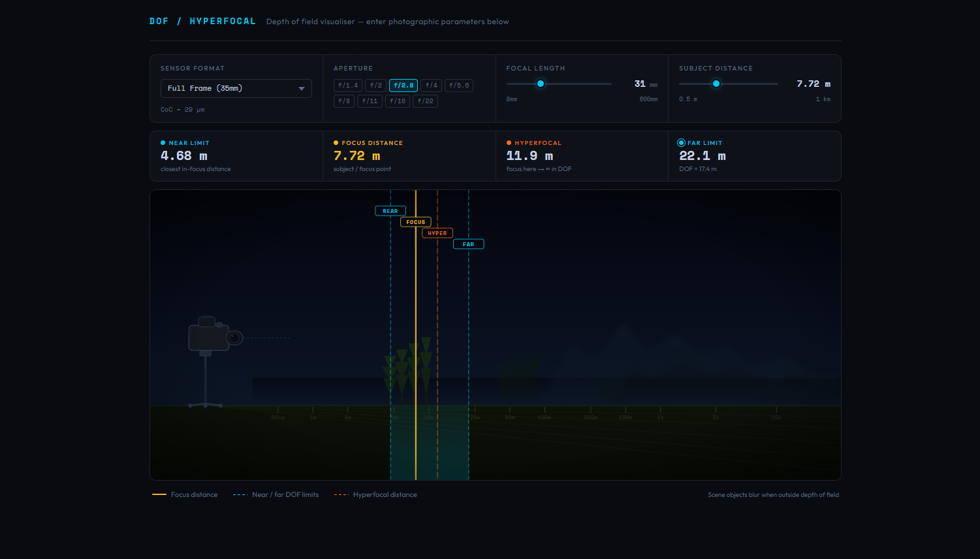This screenshot has height=559, width=980.
Task: Select the f/1.4 aperture
Action: click(347, 86)
